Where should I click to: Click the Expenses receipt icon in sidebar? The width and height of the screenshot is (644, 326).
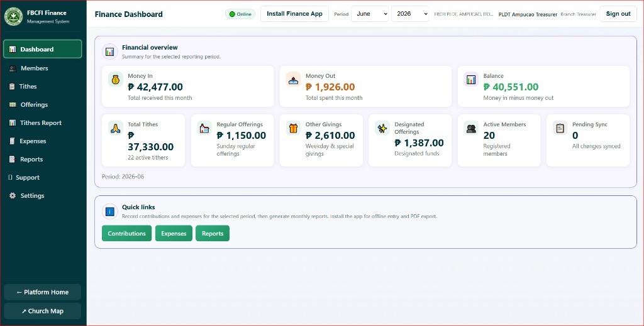click(13, 141)
